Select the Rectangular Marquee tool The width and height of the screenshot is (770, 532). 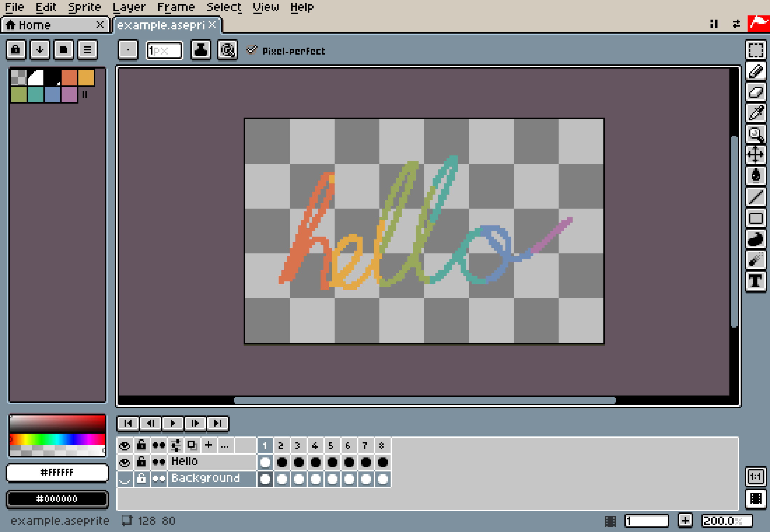point(756,50)
